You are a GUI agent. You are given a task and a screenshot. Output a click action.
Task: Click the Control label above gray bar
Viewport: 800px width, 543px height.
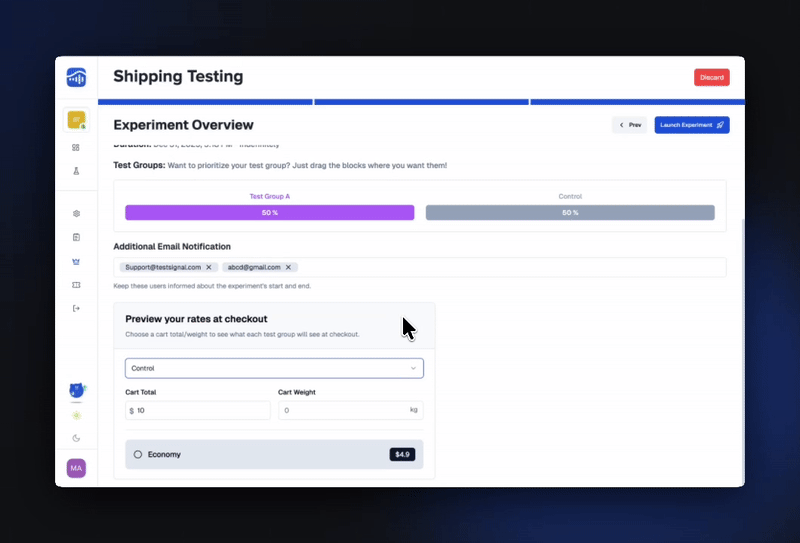point(570,196)
